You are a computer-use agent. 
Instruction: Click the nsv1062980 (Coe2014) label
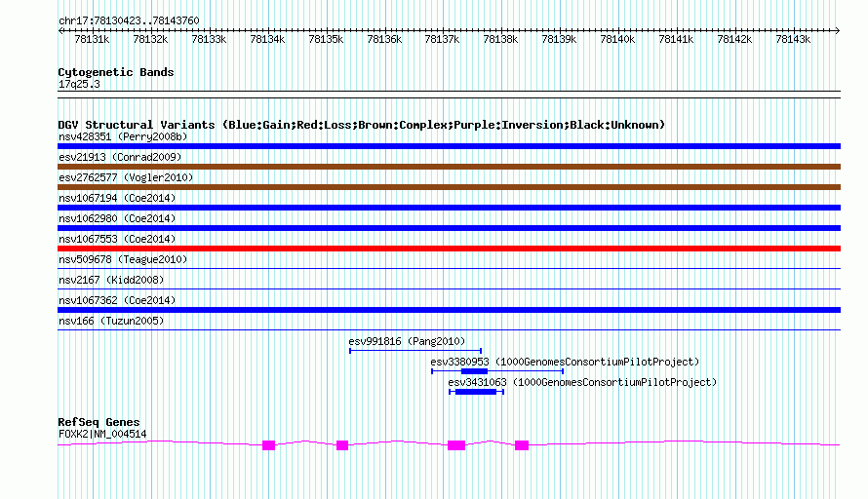(x=117, y=218)
